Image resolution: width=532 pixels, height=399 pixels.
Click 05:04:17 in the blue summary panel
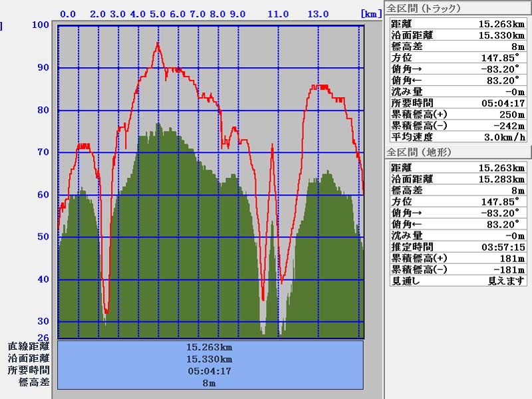tap(209, 371)
